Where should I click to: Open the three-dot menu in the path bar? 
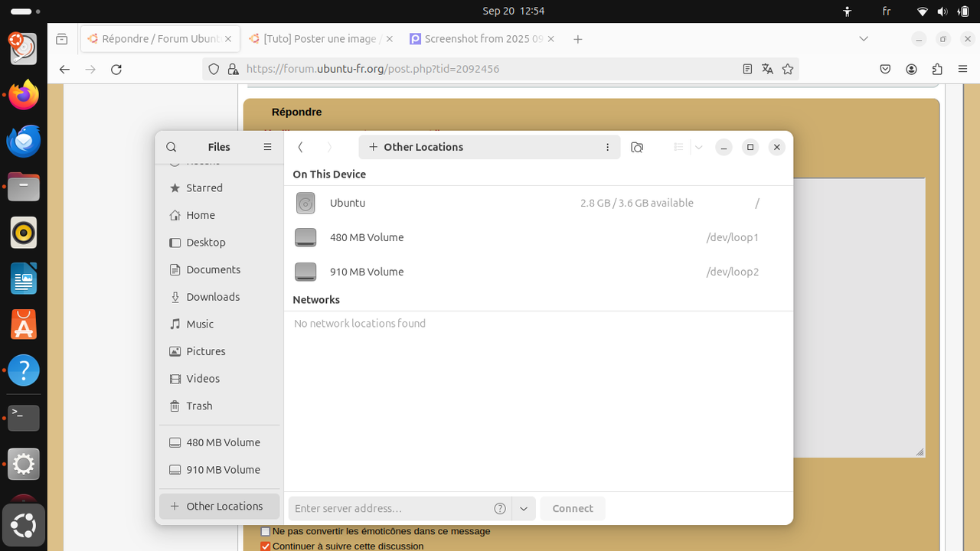pos(607,147)
